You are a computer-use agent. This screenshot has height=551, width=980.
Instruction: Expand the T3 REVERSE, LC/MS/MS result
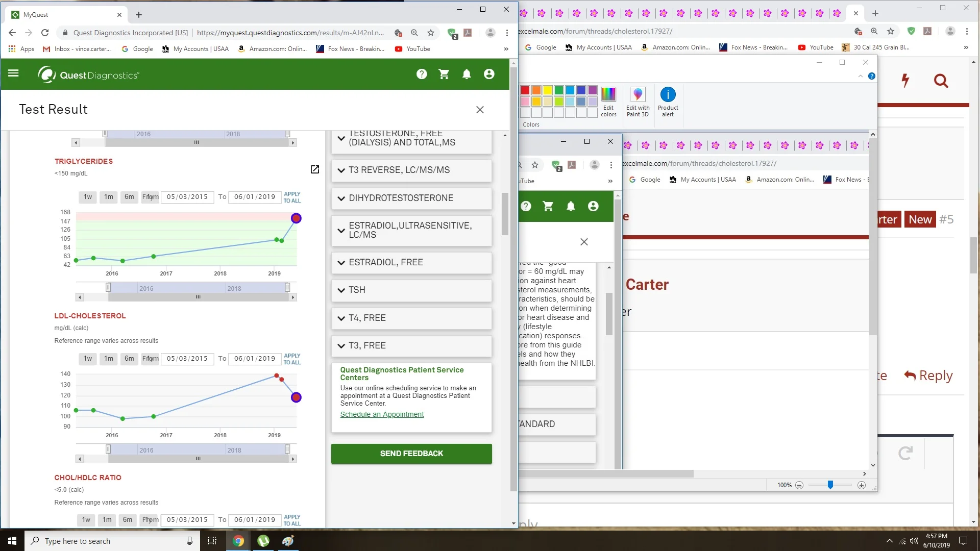411,170
